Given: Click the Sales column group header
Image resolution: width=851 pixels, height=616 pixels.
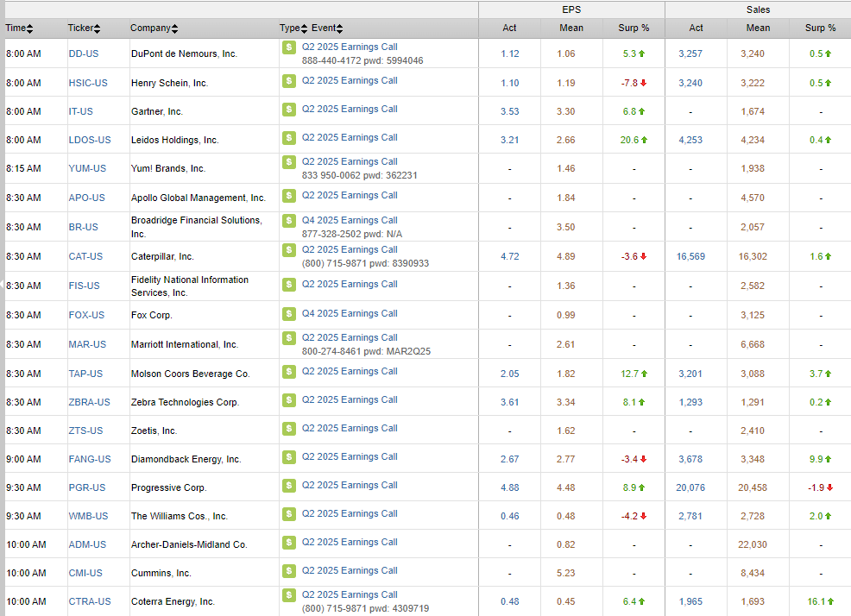Looking at the screenshot, I should coord(758,9).
